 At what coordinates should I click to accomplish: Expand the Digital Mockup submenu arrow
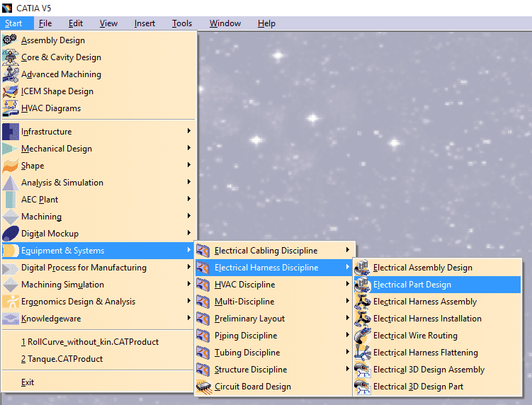pyautogui.click(x=189, y=233)
